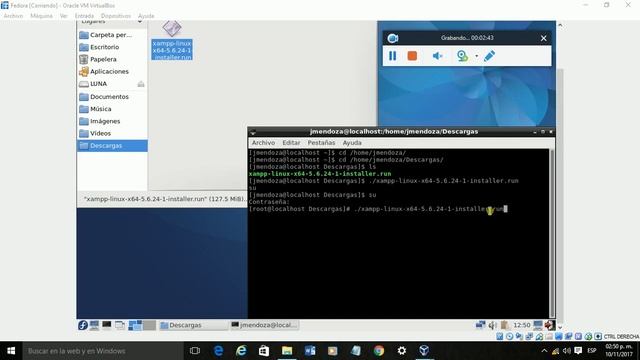Open Escritorio in file manager sidebar
Screen dimensions: 640x360
tap(112, 47)
